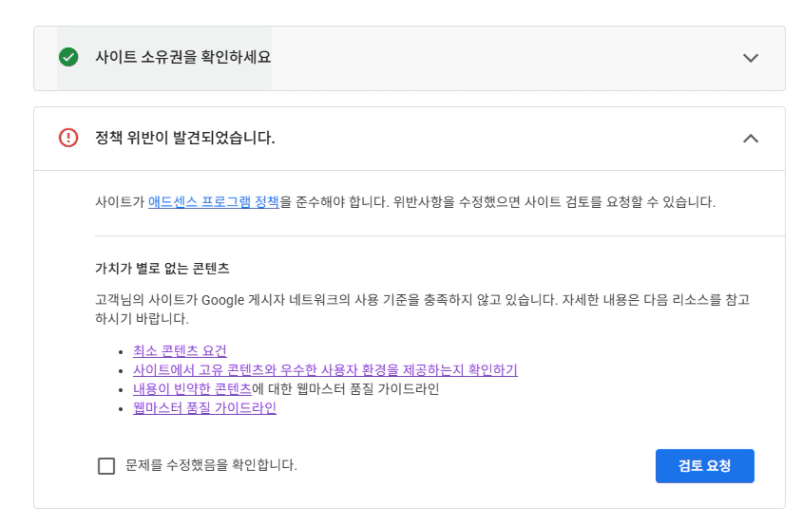The image size is (802, 525).
Task: Click the green check icon for site ownership
Action: pos(68,58)
